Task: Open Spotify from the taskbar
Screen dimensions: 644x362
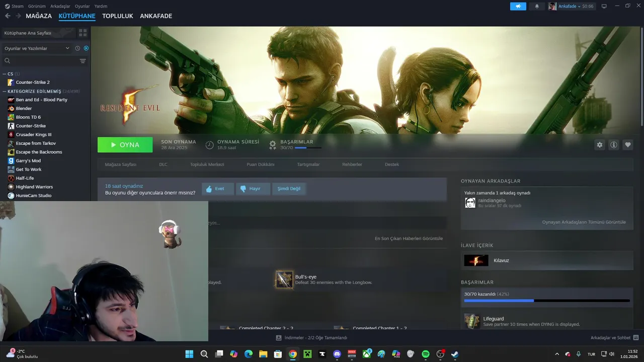Action: click(426, 354)
